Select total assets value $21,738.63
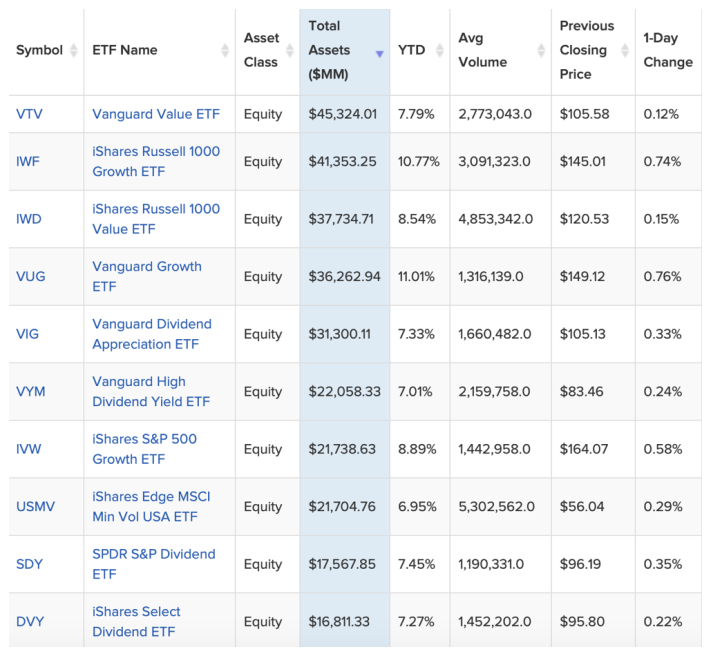705x649 pixels. [x=342, y=449]
